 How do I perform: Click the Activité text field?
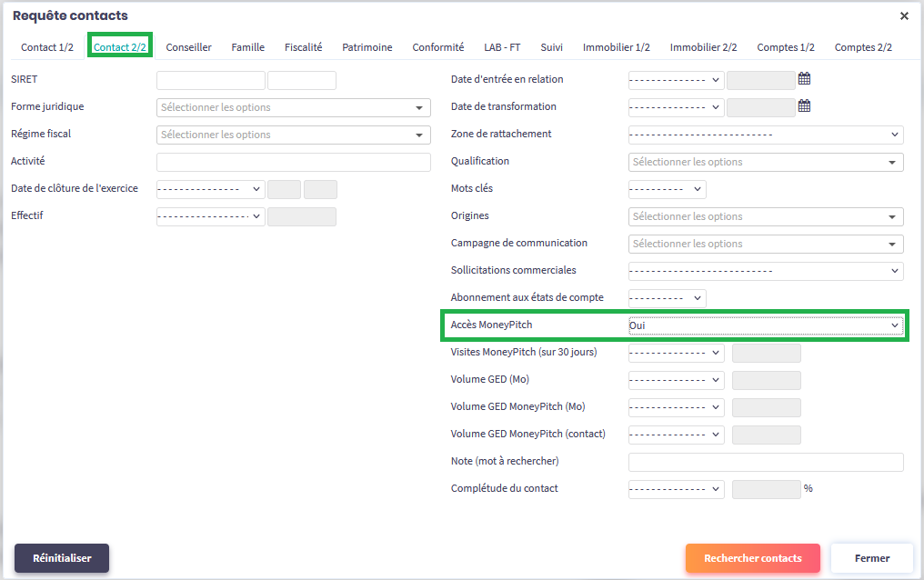293,162
